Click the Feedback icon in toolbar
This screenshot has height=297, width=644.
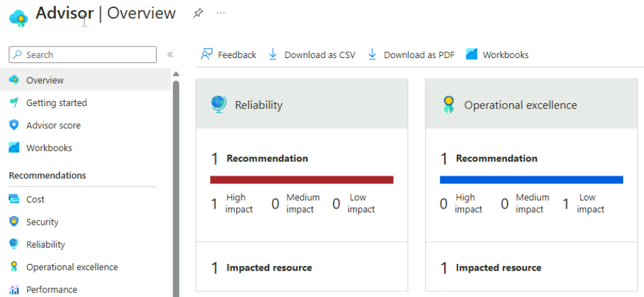pos(207,55)
